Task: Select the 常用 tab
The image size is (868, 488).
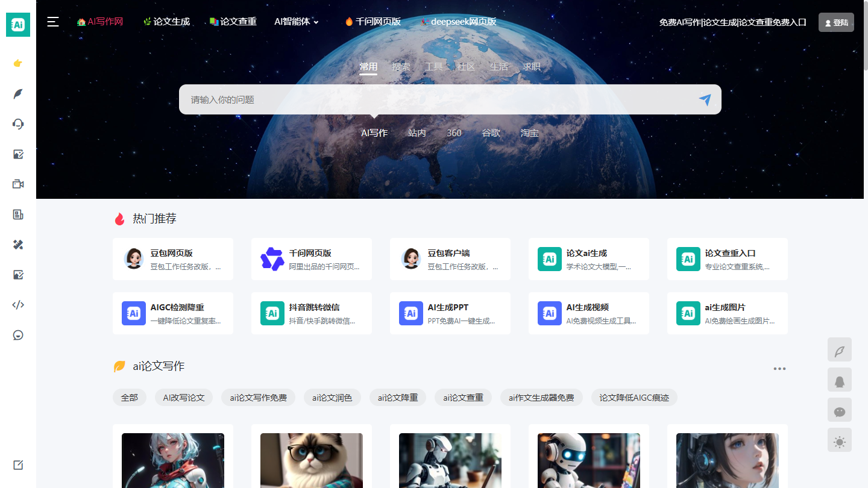Action: pos(368,66)
